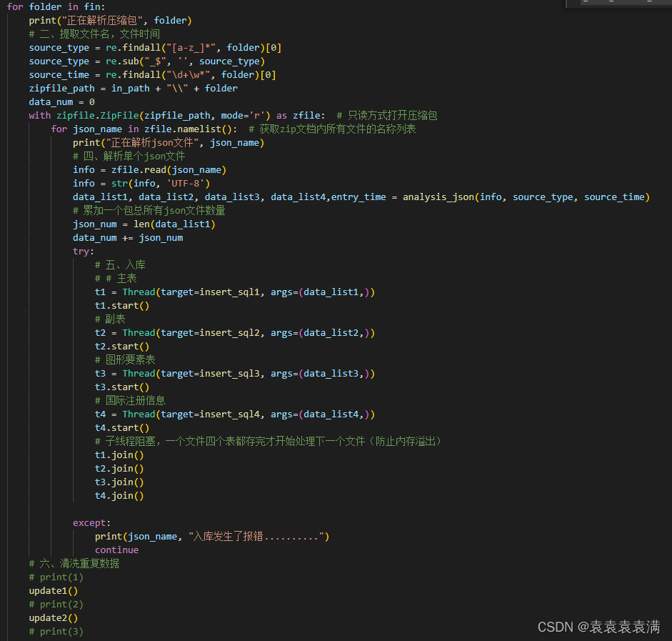Click the source_type = re.findall line
672x641 pixels.
click(155, 48)
